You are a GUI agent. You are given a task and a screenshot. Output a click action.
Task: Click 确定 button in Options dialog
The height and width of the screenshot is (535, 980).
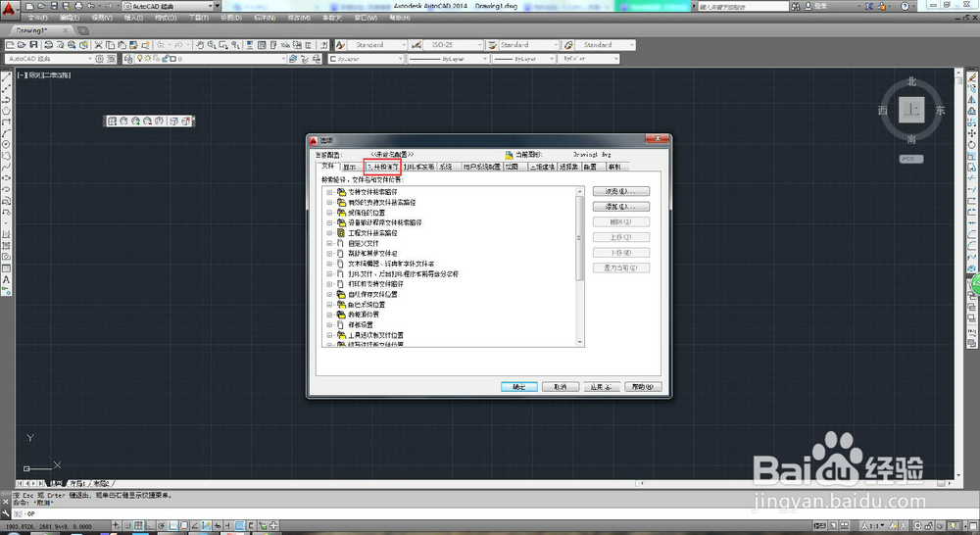[x=518, y=387]
